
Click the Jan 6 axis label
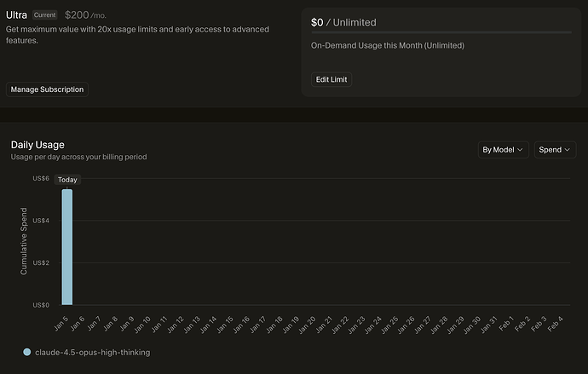78,324
